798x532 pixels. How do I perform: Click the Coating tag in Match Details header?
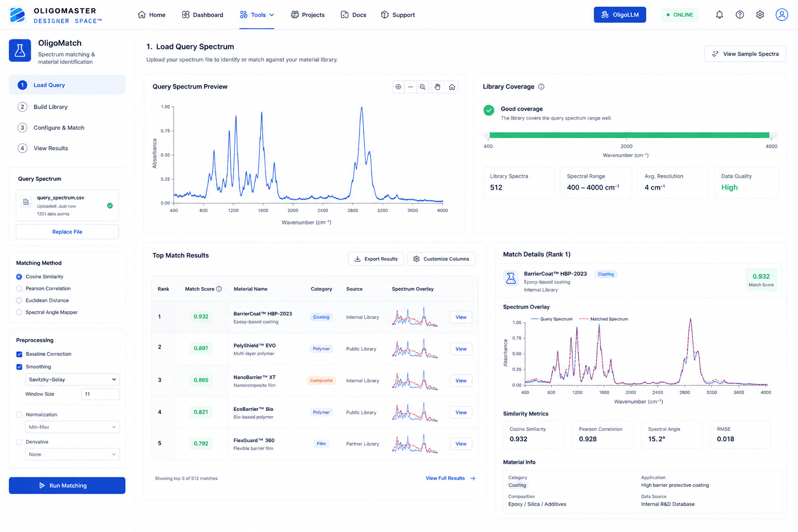[x=606, y=274]
